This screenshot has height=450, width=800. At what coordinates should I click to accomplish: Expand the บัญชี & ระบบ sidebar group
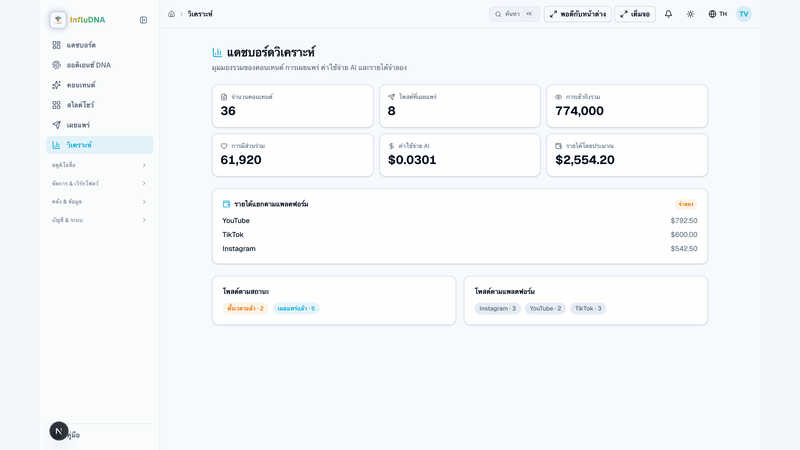pyautogui.click(x=99, y=220)
